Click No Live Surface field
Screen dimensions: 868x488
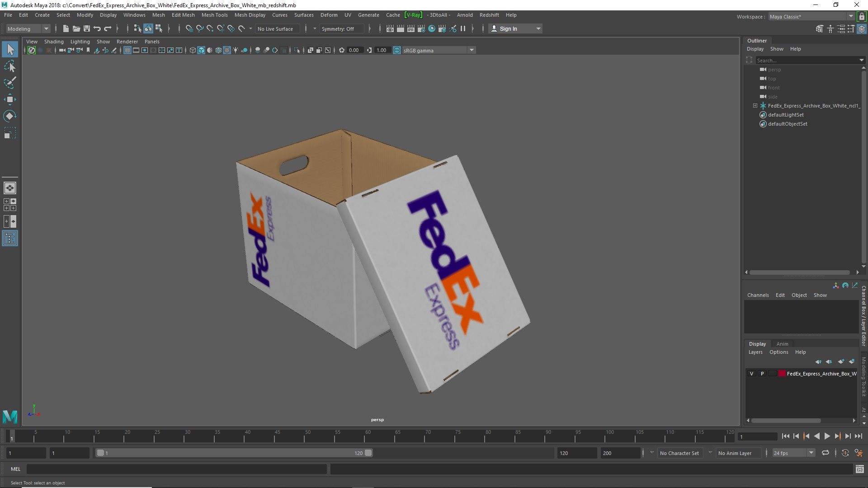(x=278, y=28)
